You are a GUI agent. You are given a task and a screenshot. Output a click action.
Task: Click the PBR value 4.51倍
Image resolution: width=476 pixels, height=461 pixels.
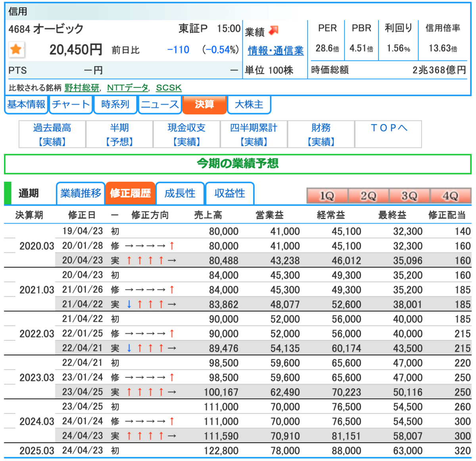tap(361, 48)
